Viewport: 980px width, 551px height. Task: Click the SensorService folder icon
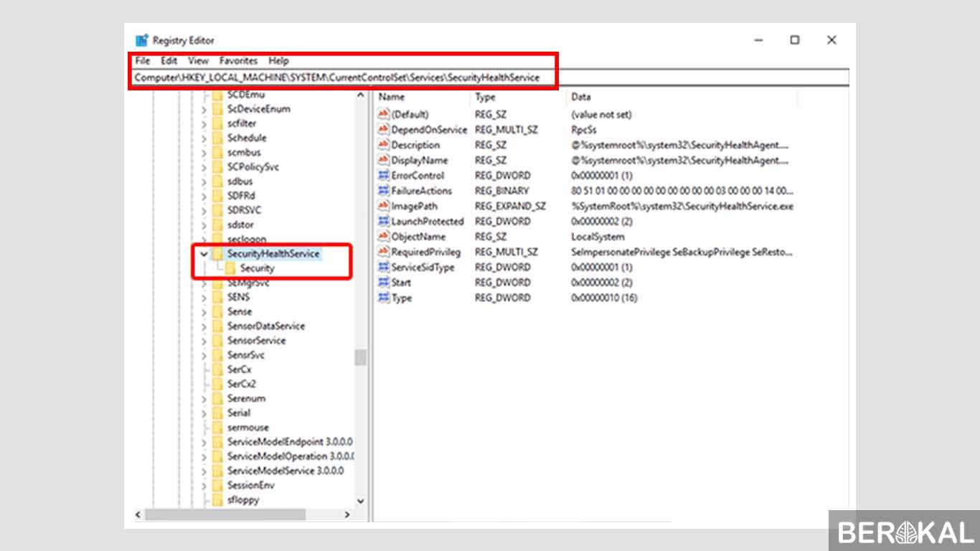pos(217,341)
